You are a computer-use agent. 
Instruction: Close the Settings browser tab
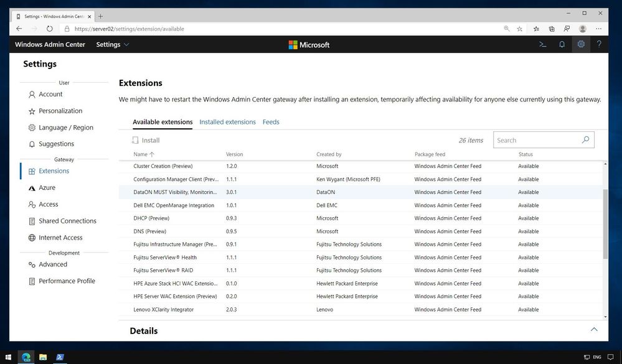pyautogui.click(x=89, y=16)
